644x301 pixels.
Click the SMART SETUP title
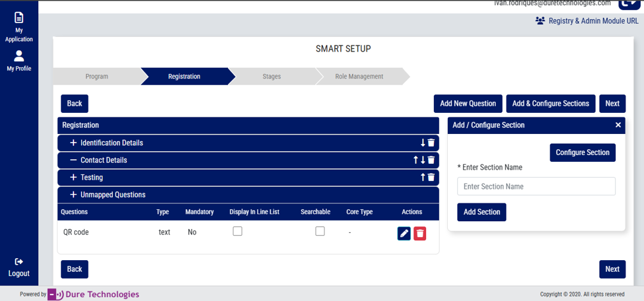pyautogui.click(x=343, y=49)
